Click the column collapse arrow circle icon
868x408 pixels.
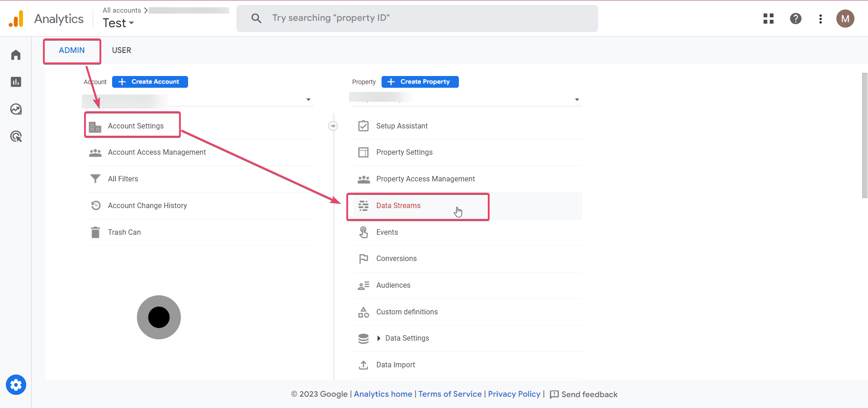coord(333,126)
